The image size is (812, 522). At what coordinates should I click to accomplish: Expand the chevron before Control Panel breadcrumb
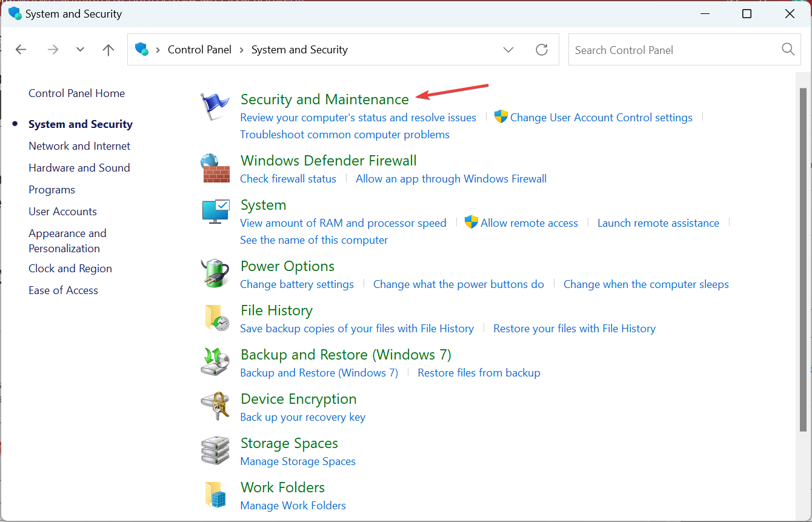[x=158, y=50]
